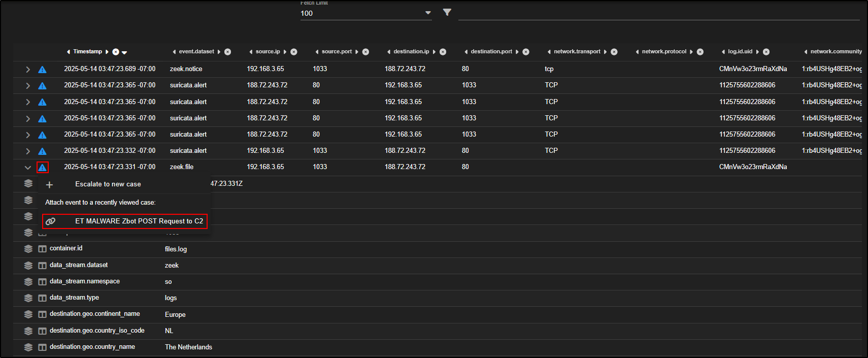Image resolution: width=868 pixels, height=358 pixels.
Task: Open the Fetch Limit dropdown
Action: (427, 13)
